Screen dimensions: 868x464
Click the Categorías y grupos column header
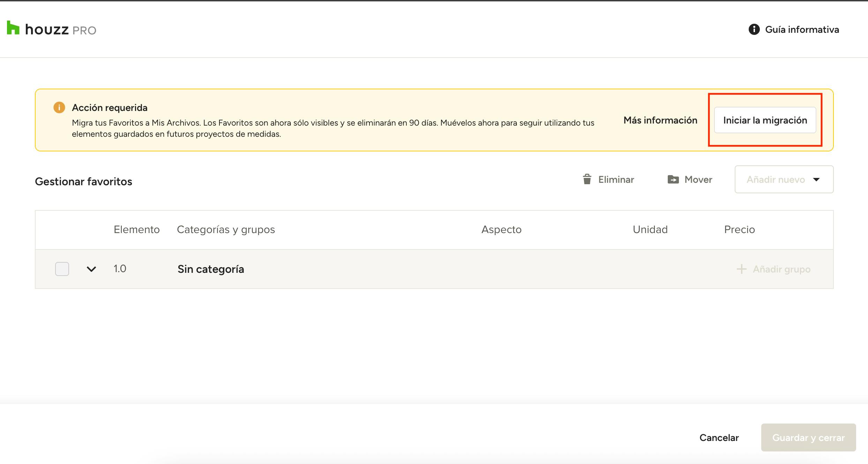[226, 230]
